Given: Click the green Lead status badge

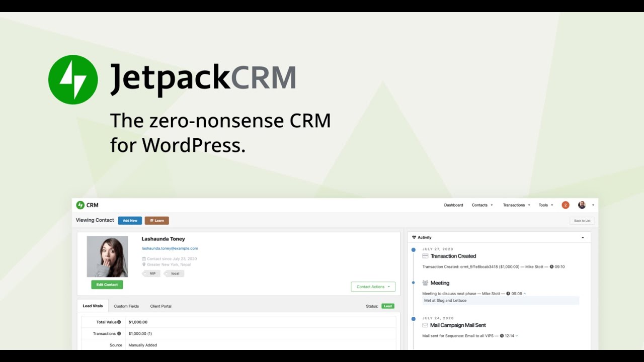Looking at the screenshot, I should (387, 306).
